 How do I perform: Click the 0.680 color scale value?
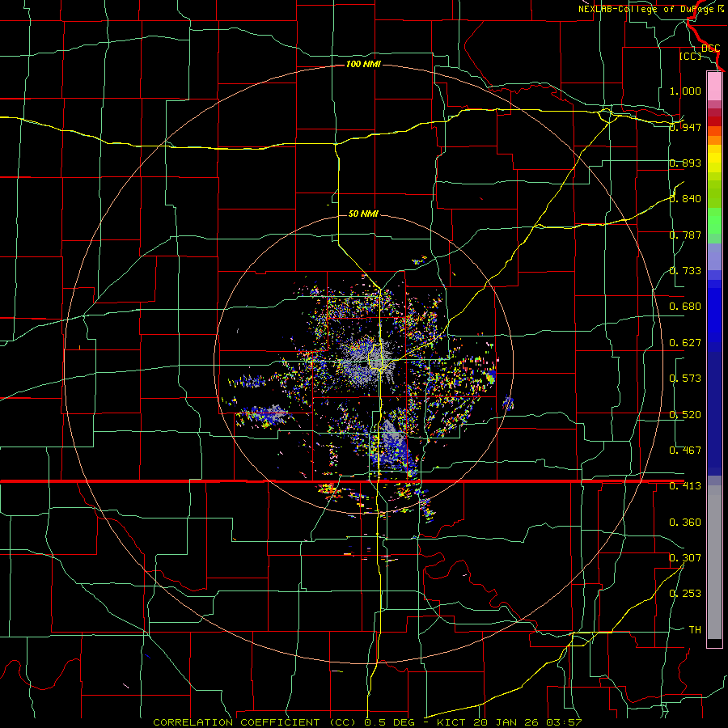point(685,307)
